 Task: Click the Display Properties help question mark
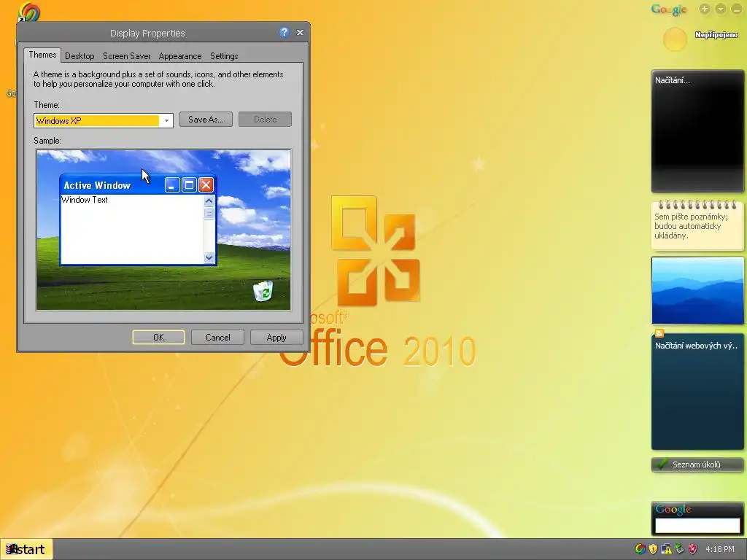[x=285, y=32]
